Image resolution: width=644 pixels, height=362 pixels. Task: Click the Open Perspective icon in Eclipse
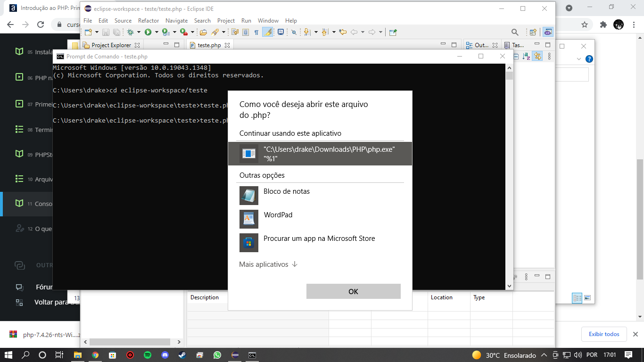click(x=533, y=32)
